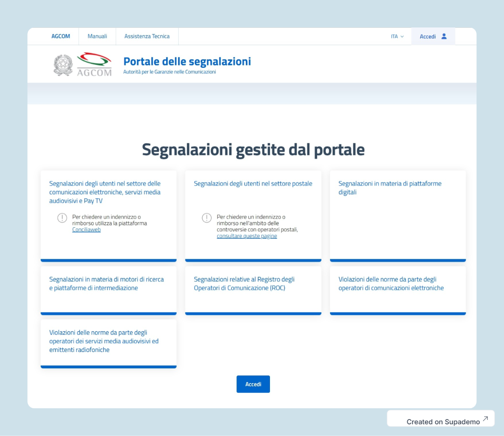Follow the 'consultare queste pagine' link
The width and height of the screenshot is (504, 436).
247,236
